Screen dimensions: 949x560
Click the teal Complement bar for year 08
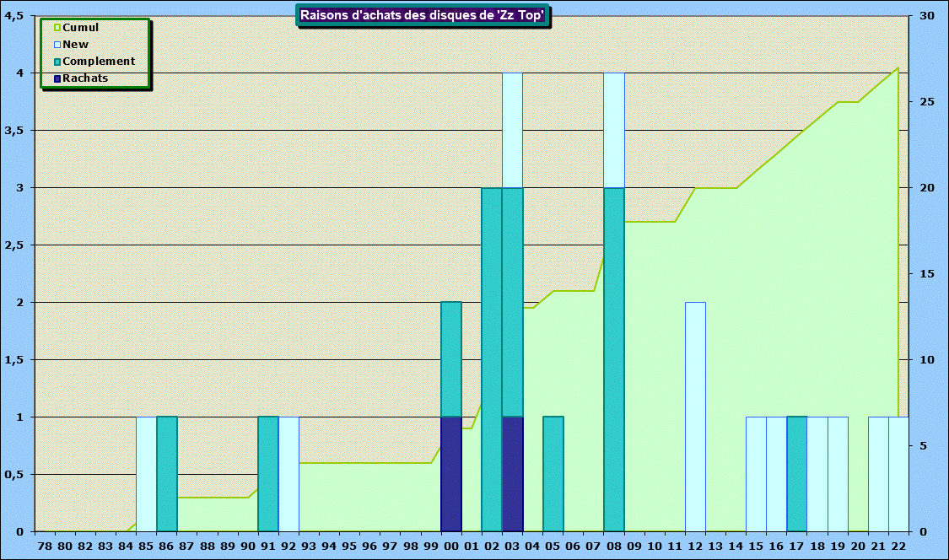(614, 359)
